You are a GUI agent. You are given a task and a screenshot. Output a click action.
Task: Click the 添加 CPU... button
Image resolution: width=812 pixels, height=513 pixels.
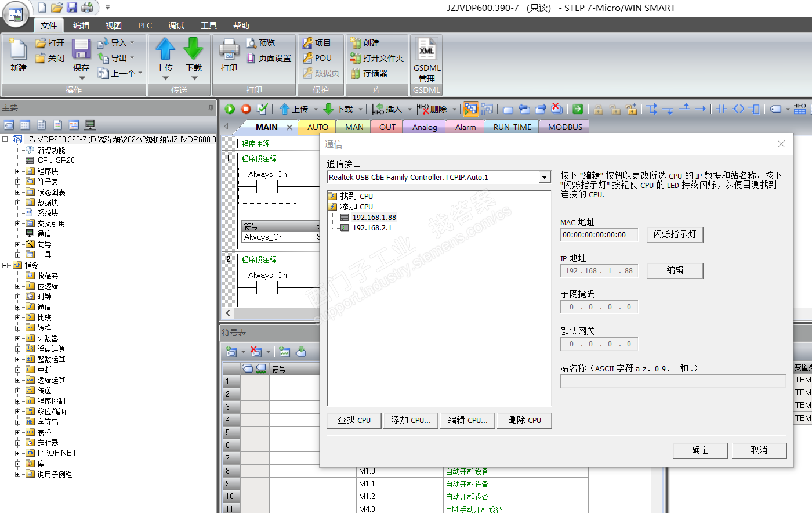pos(411,420)
